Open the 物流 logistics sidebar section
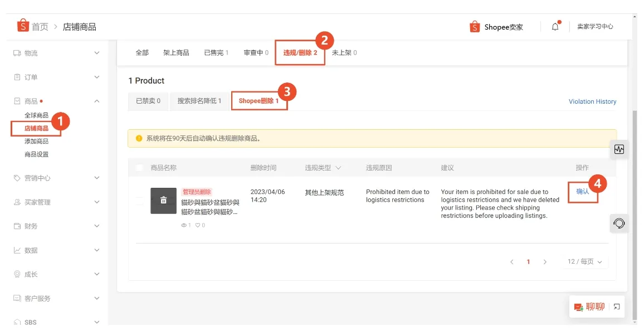Image resolution: width=644 pixels, height=331 pixels. point(33,53)
